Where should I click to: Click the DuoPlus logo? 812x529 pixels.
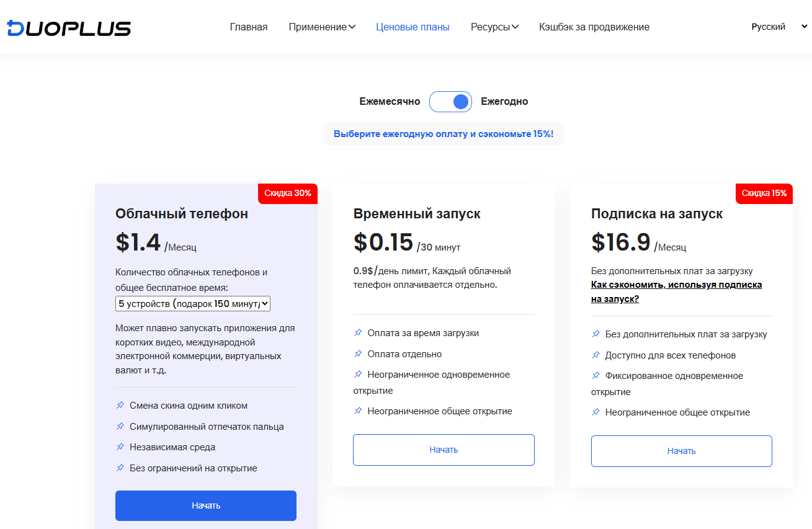(69, 28)
